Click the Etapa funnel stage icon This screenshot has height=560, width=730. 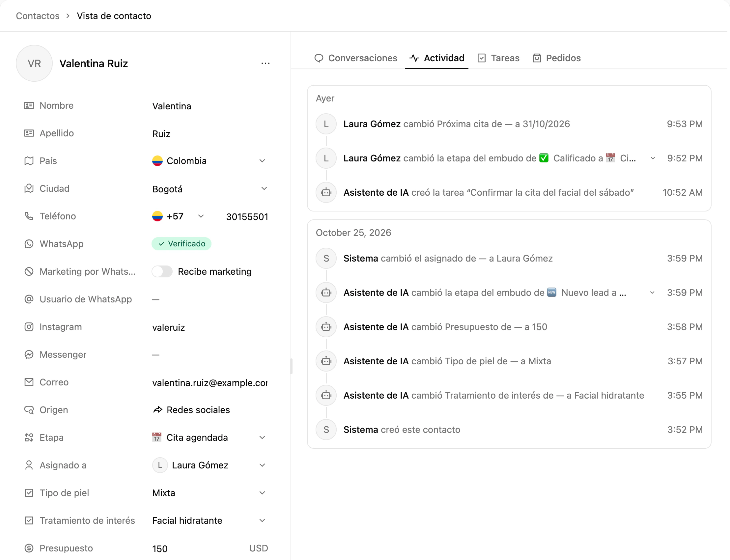[x=29, y=437]
